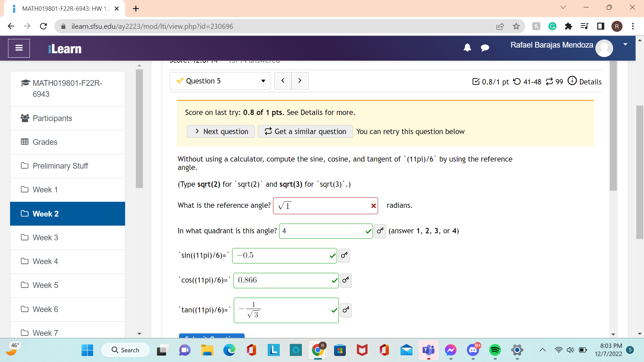Open the Grades page in the sidebar

pos(45,142)
